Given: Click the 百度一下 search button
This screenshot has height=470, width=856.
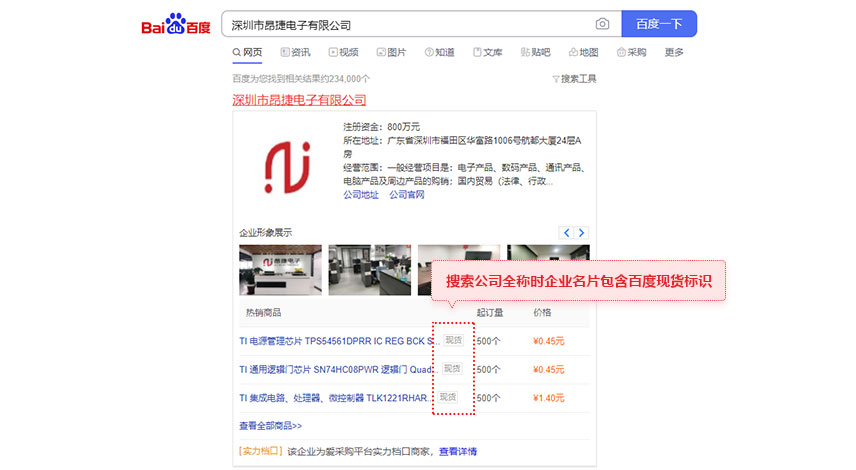Looking at the screenshot, I should [x=658, y=24].
